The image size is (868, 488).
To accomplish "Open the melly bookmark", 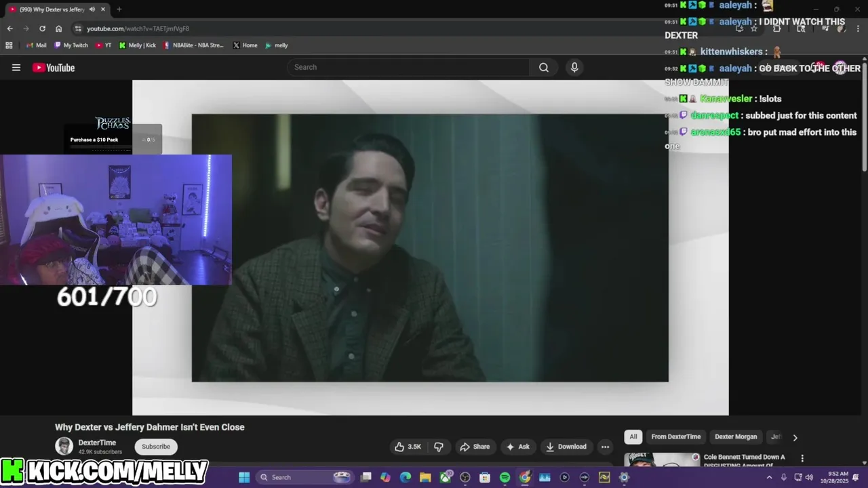I will point(277,45).
